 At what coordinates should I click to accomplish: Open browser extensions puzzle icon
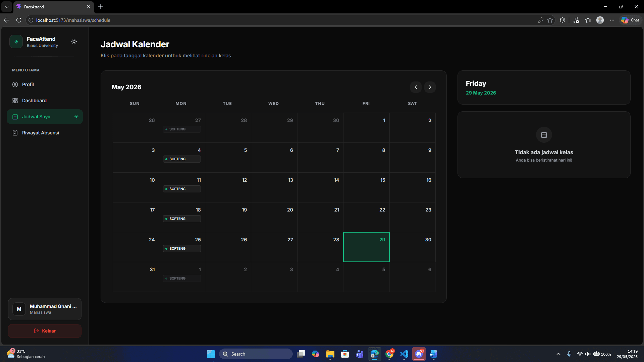pyautogui.click(x=562, y=20)
